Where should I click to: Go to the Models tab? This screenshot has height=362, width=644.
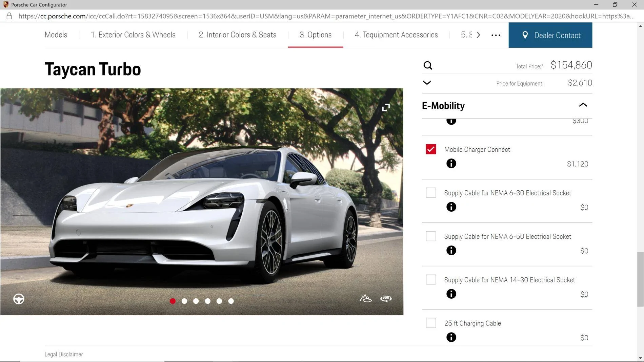56,35
